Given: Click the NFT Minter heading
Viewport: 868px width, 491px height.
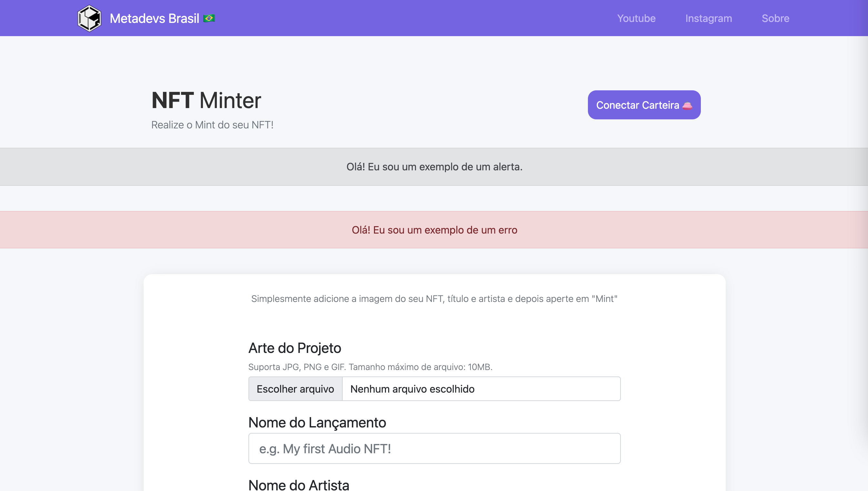Looking at the screenshot, I should [207, 100].
